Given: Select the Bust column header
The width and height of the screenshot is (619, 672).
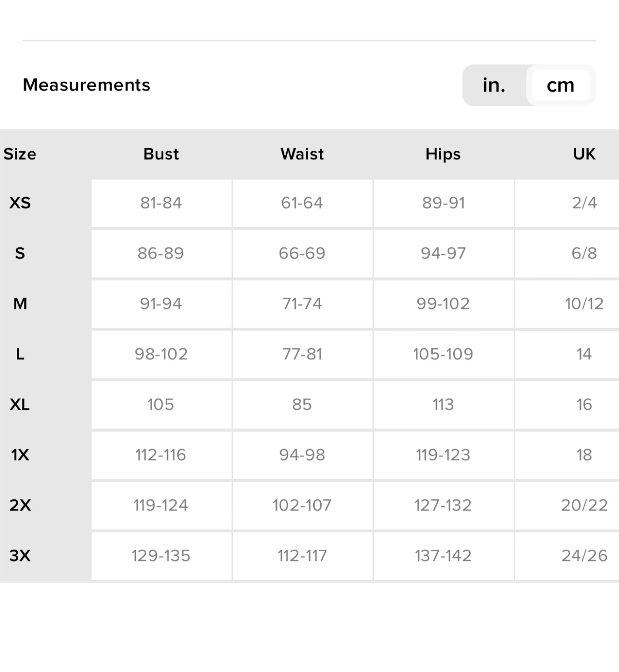Looking at the screenshot, I should pyautogui.click(x=161, y=154).
